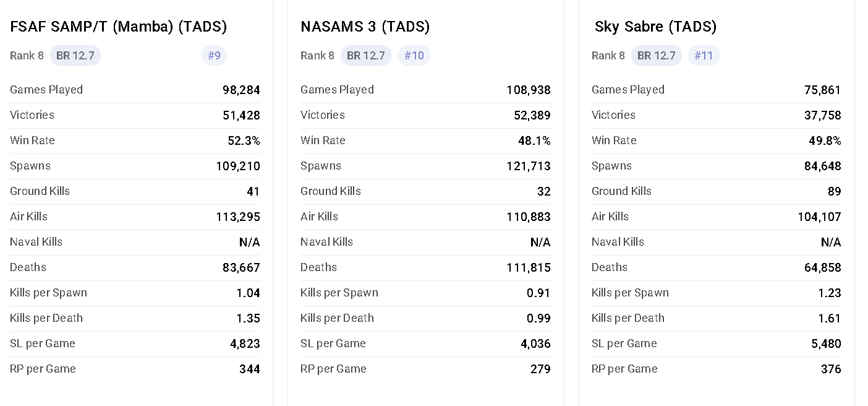
Task: Click the #9 rank badge
Action: [214, 56]
